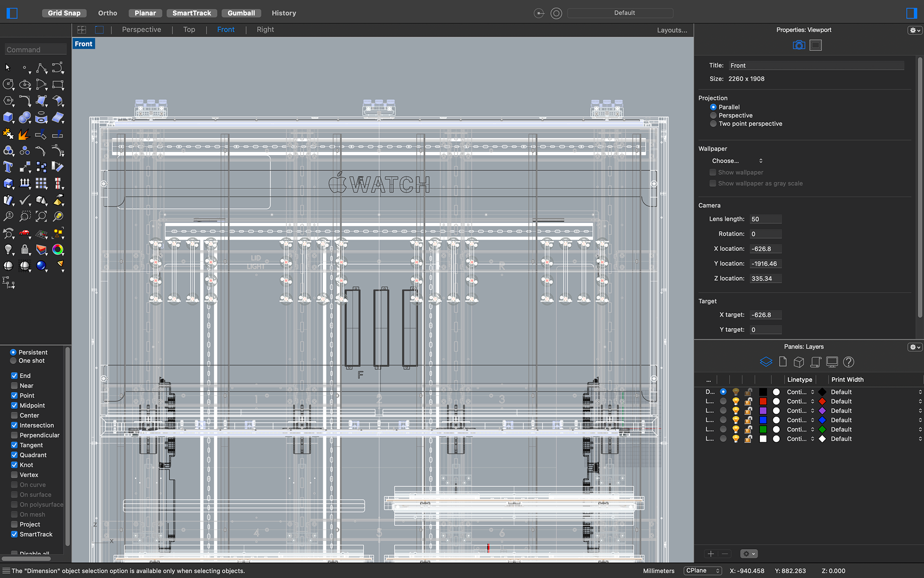The height and width of the screenshot is (578, 924).
Task: Select the arrow pointer selection tool
Action: 8,68
